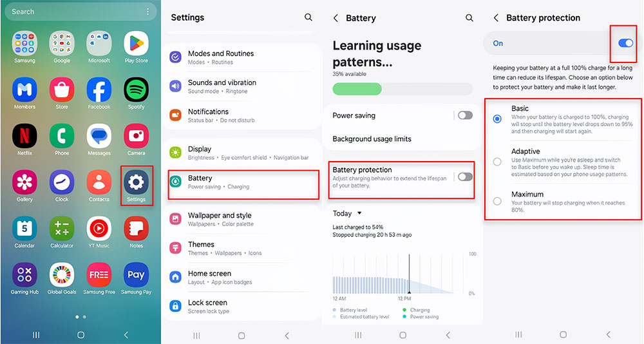This screenshot has width=644, height=344.
Task: Tap the navigation back button on Battery screen
Action: coord(448,335)
